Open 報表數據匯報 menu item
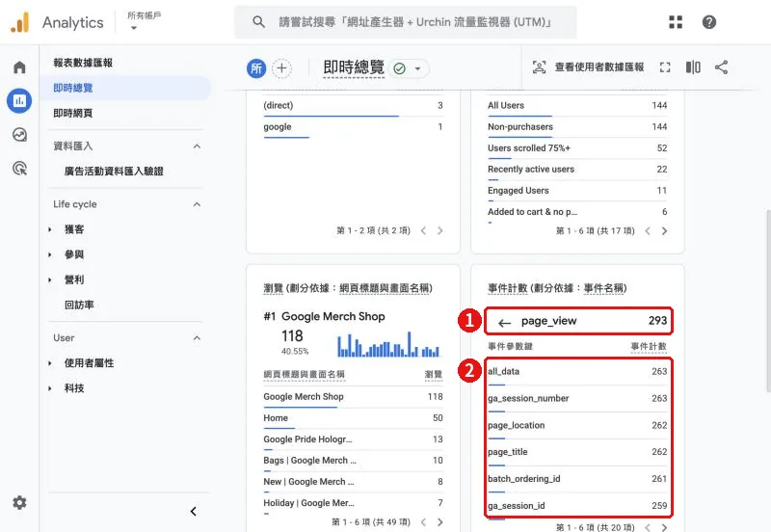Image resolution: width=771 pixels, height=532 pixels. (x=83, y=63)
